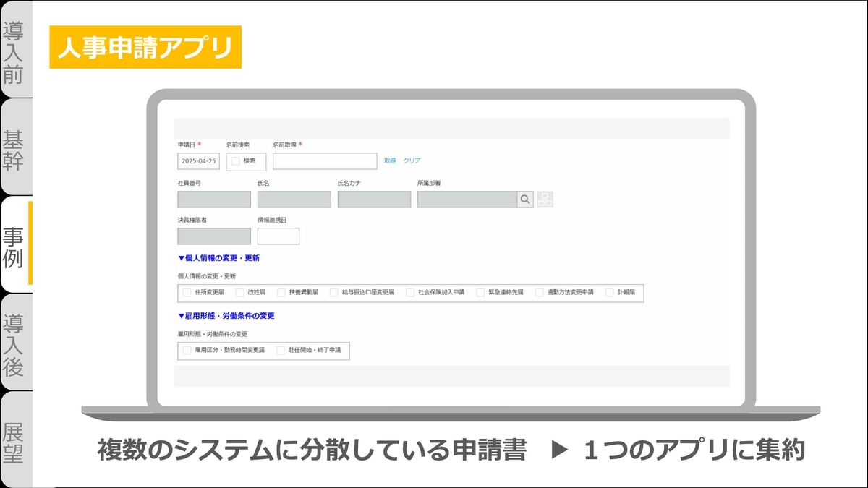Screen dimensions: 868x488
Task: Check the 名前検索 検索 checkbox
Action: [236, 161]
